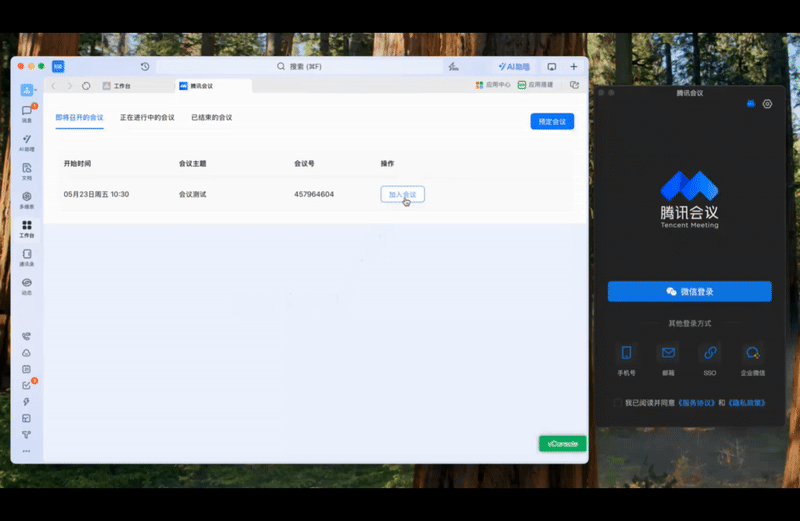Open the history clock icon in title bar
The image size is (800, 521).
tap(145, 66)
